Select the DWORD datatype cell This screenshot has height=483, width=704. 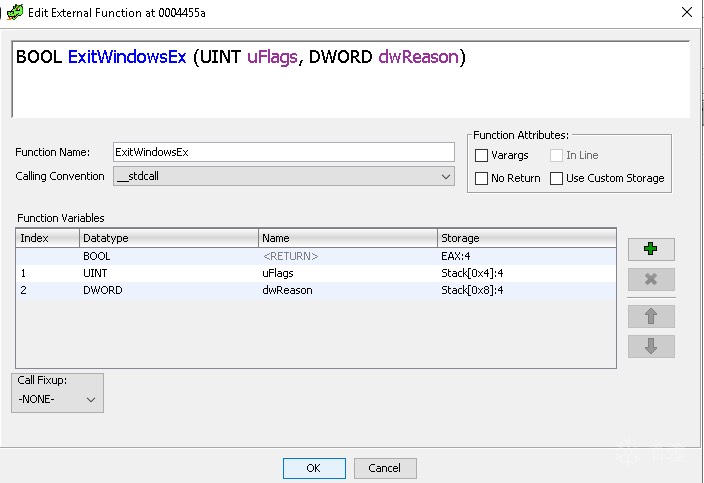[x=169, y=290]
